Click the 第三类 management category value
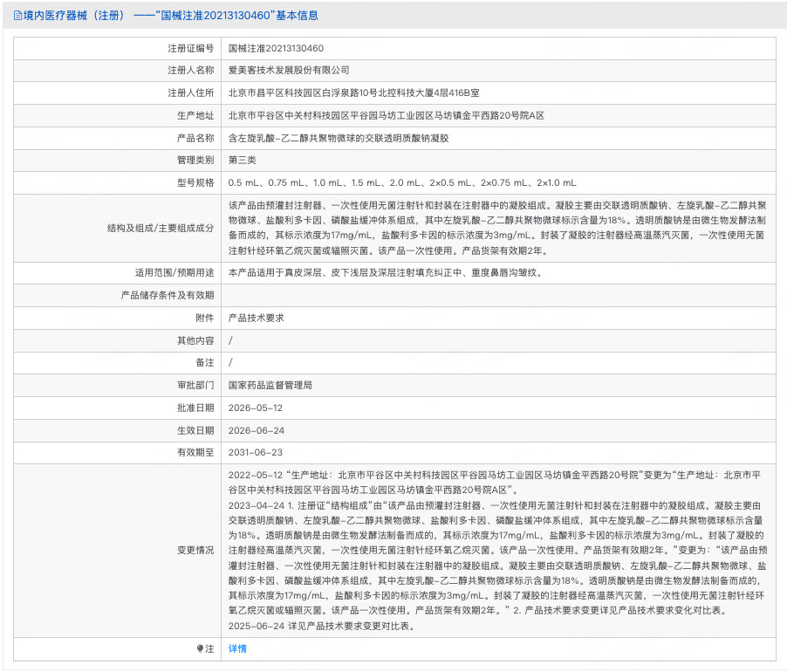This screenshot has width=787, height=672. pyautogui.click(x=242, y=160)
